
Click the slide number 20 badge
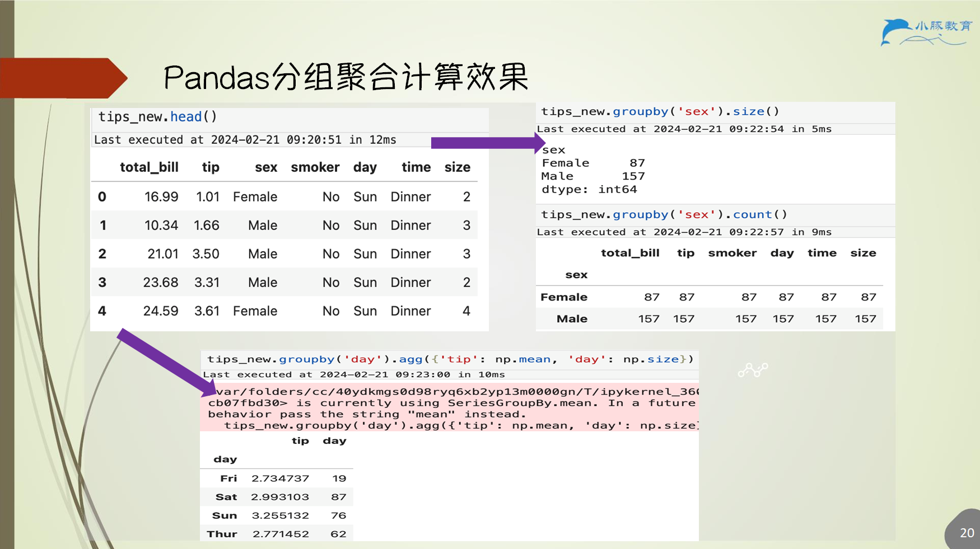pyautogui.click(x=967, y=532)
